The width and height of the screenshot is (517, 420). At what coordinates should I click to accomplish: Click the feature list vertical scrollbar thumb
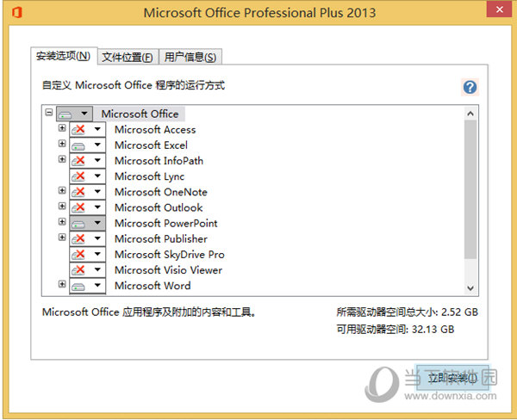coord(470,189)
